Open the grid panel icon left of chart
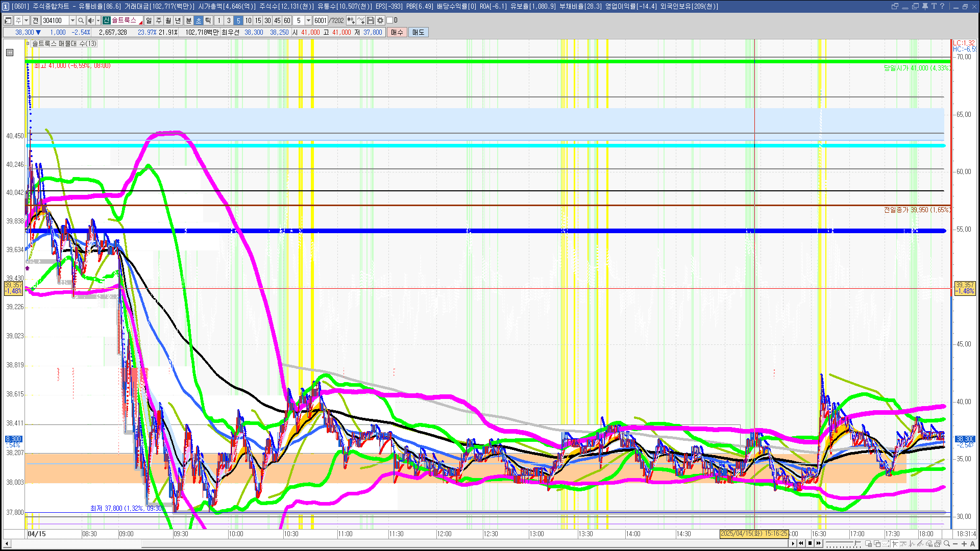980x551 pixels. pyautogui.click(x=10, y=53)
